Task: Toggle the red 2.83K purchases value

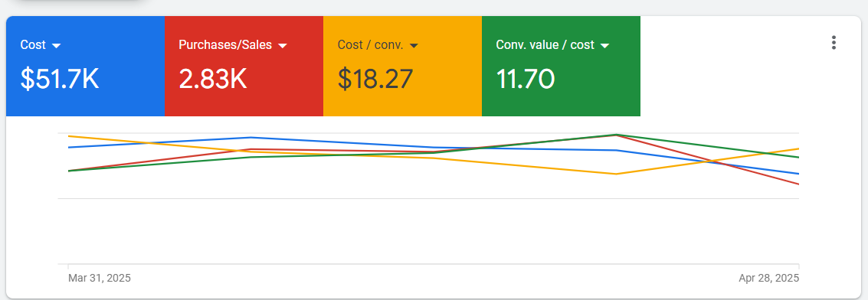Action: [x=212, y=79]
